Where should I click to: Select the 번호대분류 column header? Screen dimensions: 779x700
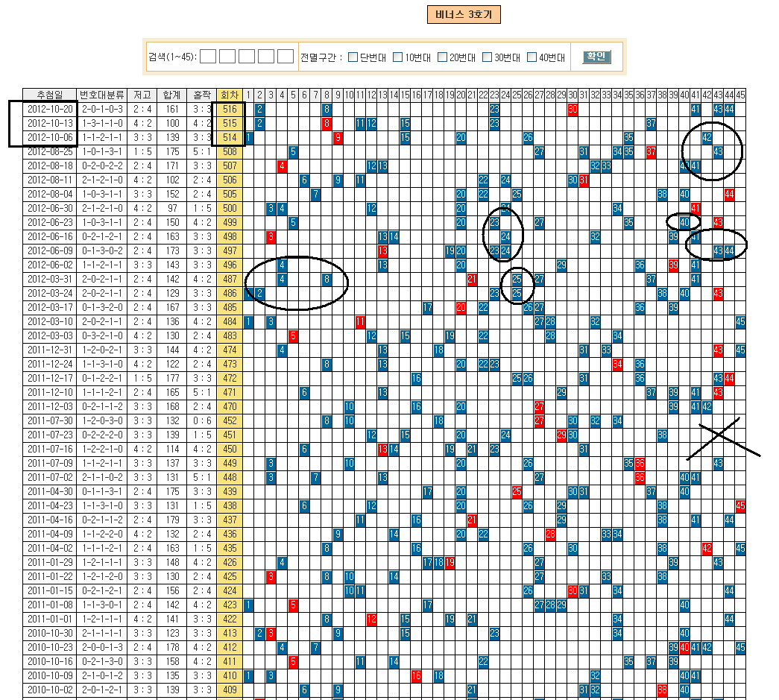(x=102, y=95)
